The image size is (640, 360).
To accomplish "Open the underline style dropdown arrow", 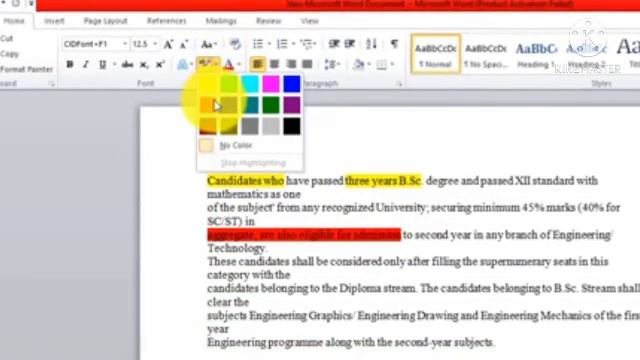I will click(114, 64).
